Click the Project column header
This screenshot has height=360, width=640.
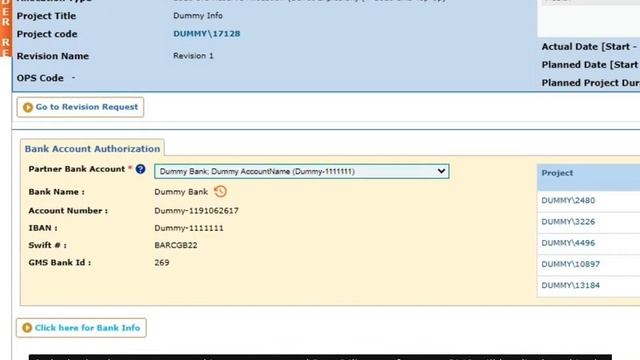[589, 178]
